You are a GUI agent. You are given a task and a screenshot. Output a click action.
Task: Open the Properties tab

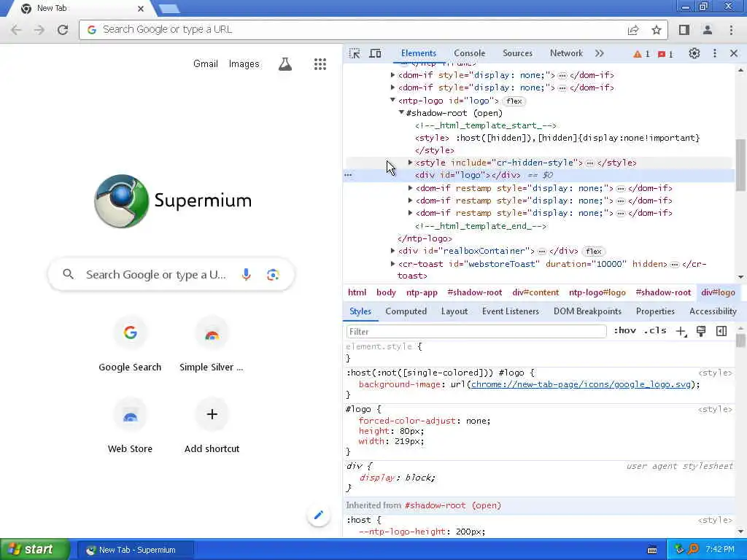click(655, 311)
